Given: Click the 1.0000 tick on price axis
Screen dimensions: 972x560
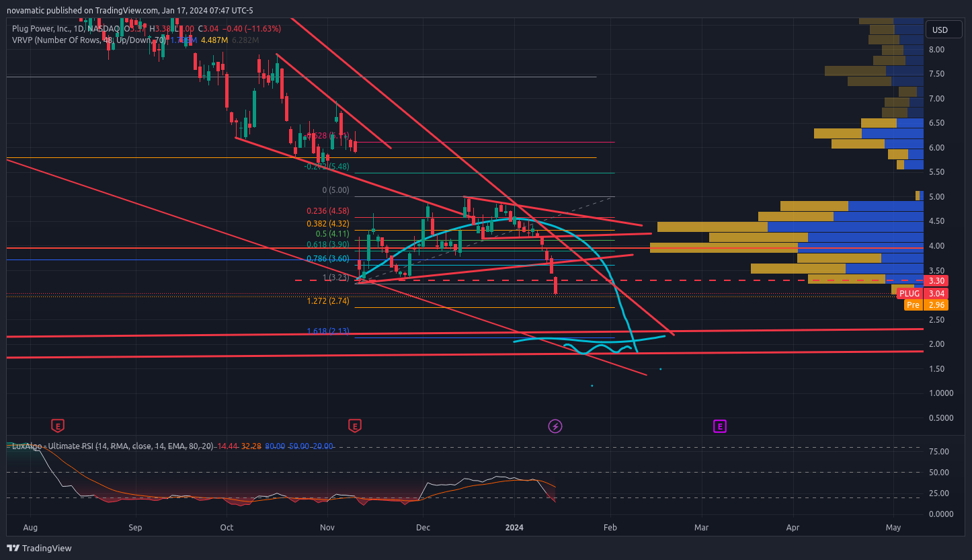Looking at the screenshot, I should [x=940, y=393].
